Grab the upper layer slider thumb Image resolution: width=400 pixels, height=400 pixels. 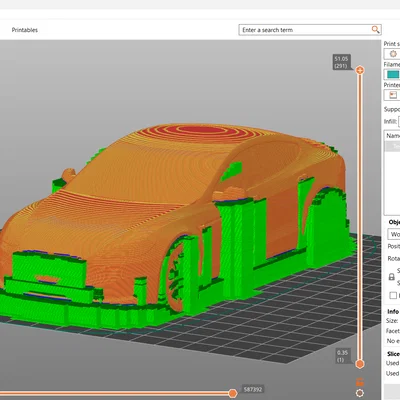click(360, 70)
